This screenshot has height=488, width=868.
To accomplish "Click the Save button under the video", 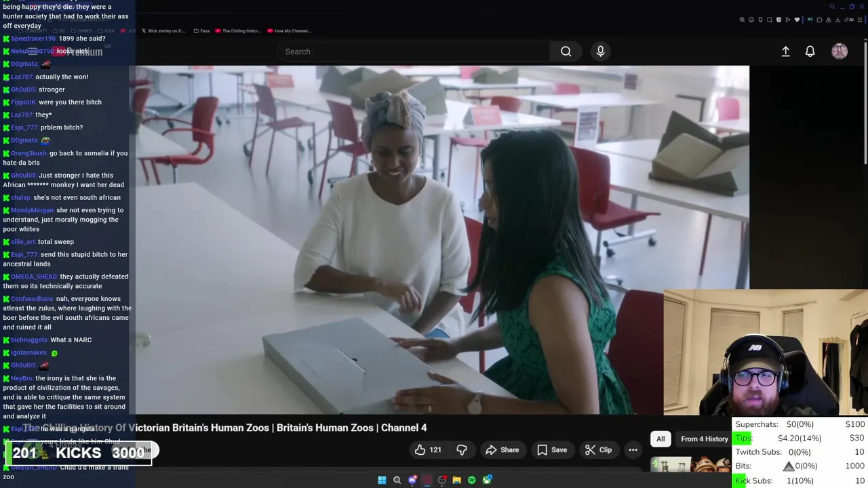I will pos(552,449).
